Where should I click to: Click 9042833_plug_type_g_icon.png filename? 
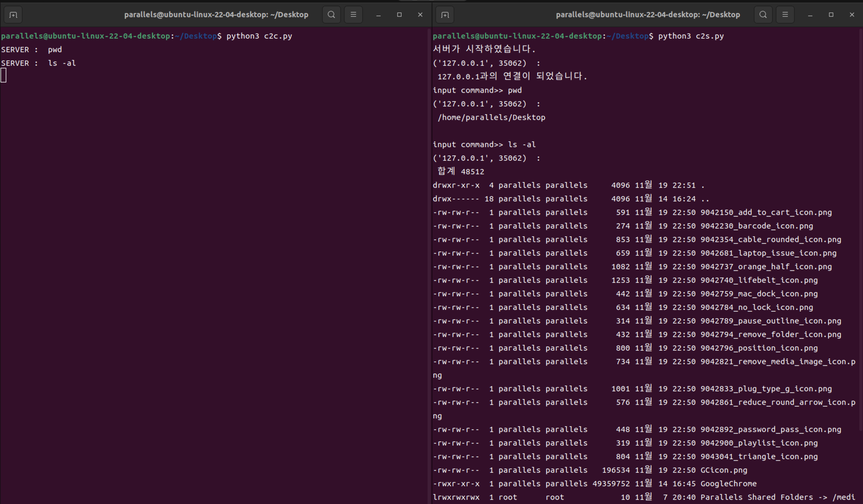coord(766,389)
